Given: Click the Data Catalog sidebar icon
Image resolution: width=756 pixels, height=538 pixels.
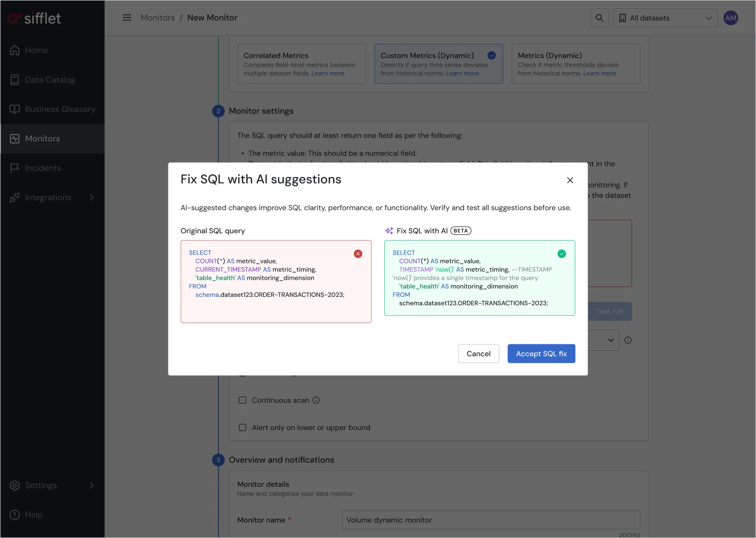Looking at the screenshot, I should (x=14, y=80).
